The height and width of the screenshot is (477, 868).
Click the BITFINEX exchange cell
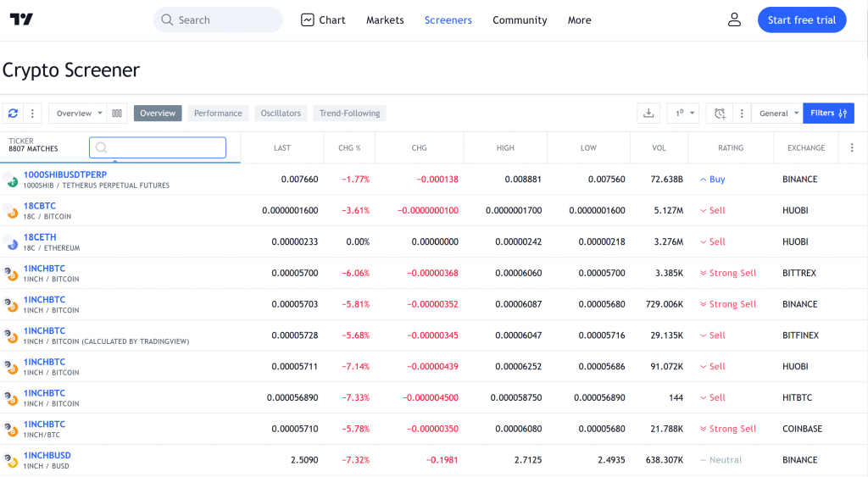pos(800,336)
